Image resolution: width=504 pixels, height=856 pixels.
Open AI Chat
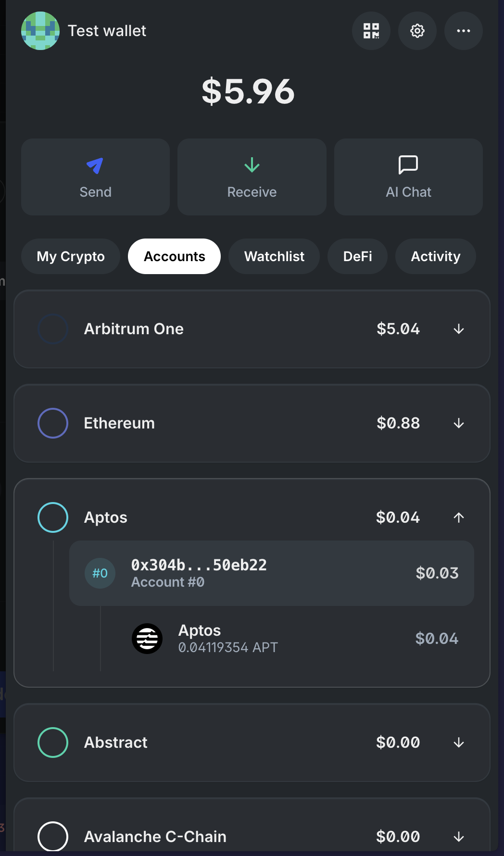click(408, 177)
